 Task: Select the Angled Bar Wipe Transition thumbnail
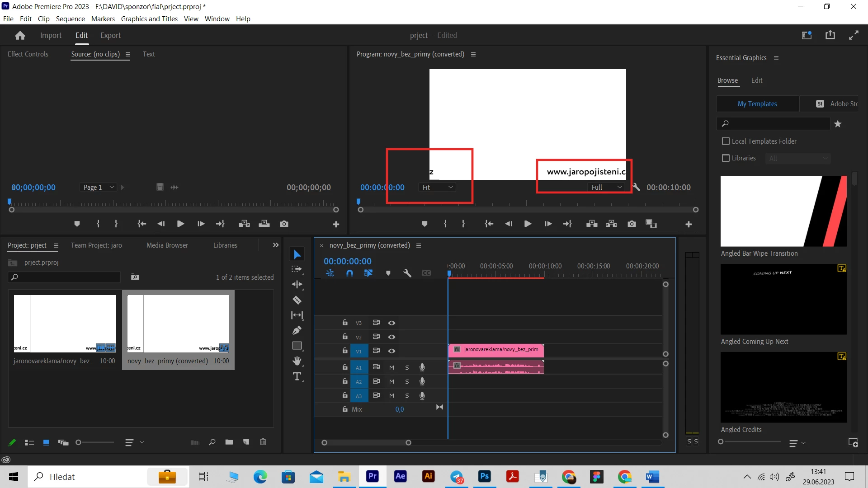coord(783,211)
